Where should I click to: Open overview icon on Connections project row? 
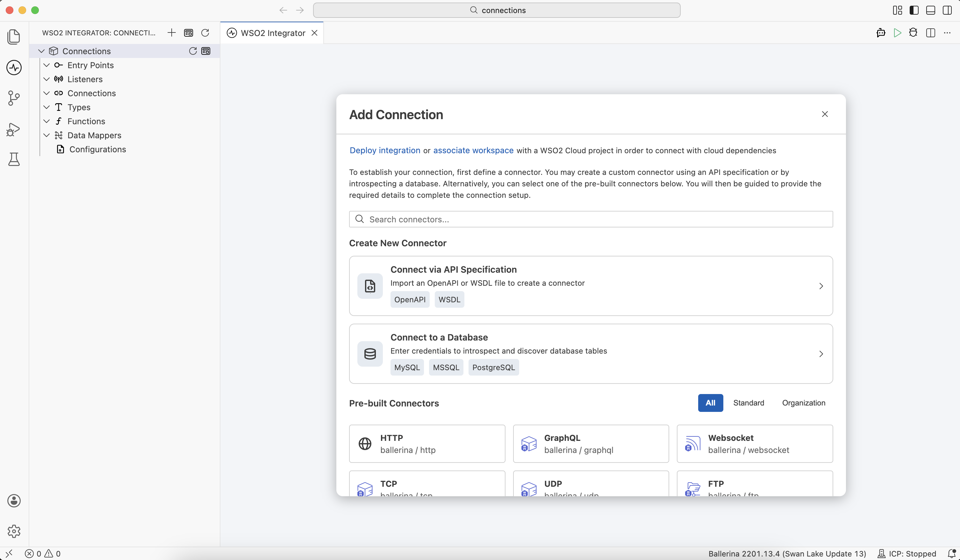pyautogui.click(x=206, y=51)
